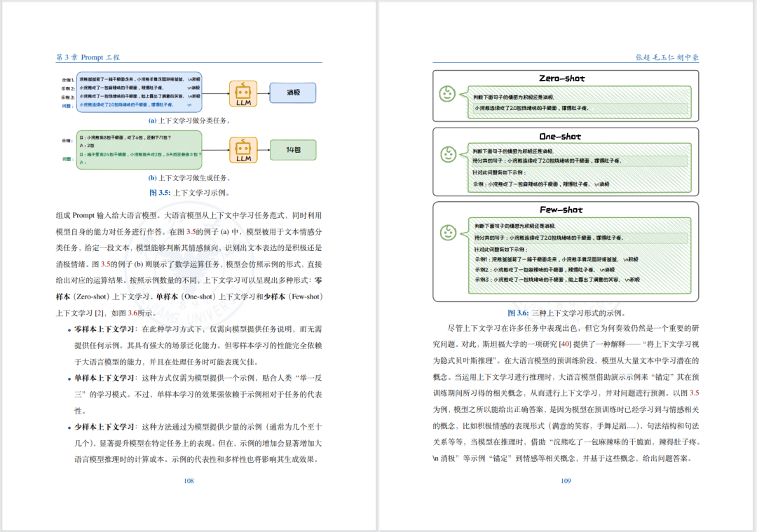
Task: Open reference link "3.5" before "的例子 (b) 则展示"
Action: (x=106, y=264)
